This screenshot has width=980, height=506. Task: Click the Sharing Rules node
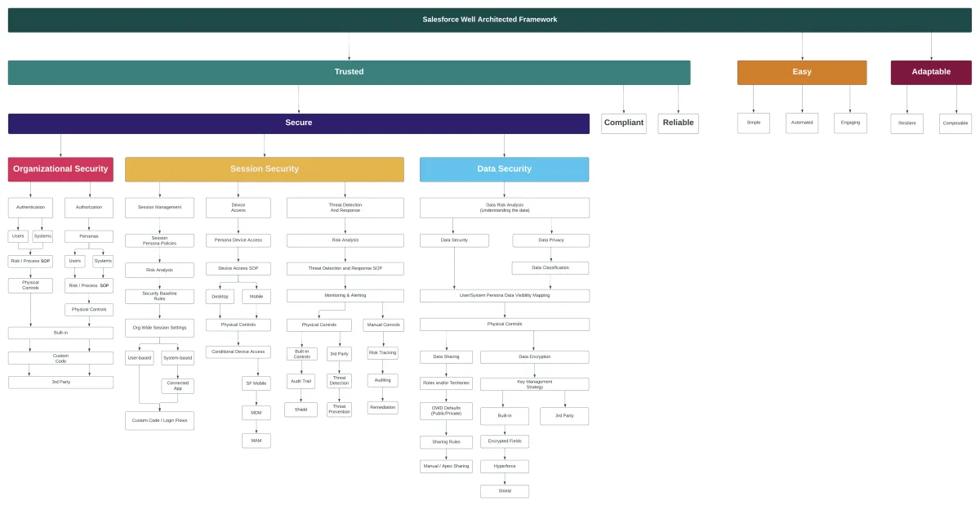[x=446, y=442]
